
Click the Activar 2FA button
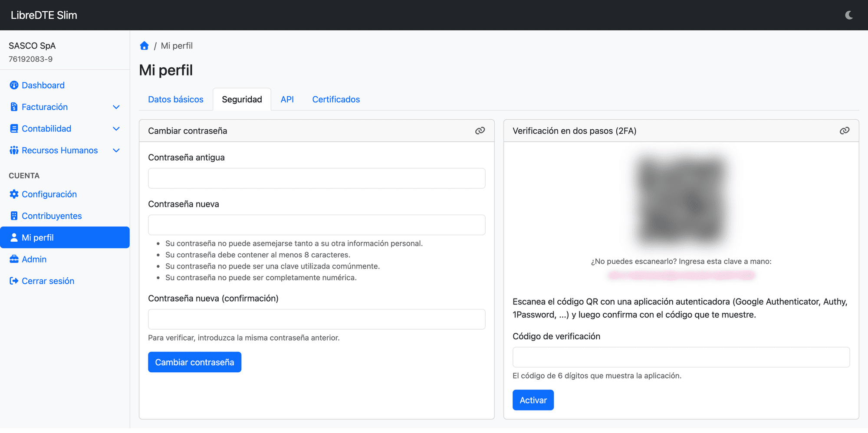coord(533,400)
